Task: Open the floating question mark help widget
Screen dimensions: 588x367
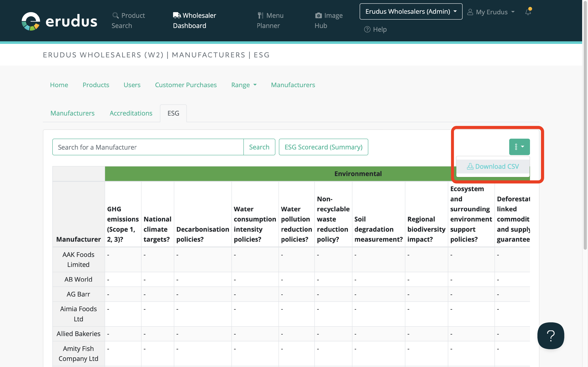Action: tap(550, 335)
